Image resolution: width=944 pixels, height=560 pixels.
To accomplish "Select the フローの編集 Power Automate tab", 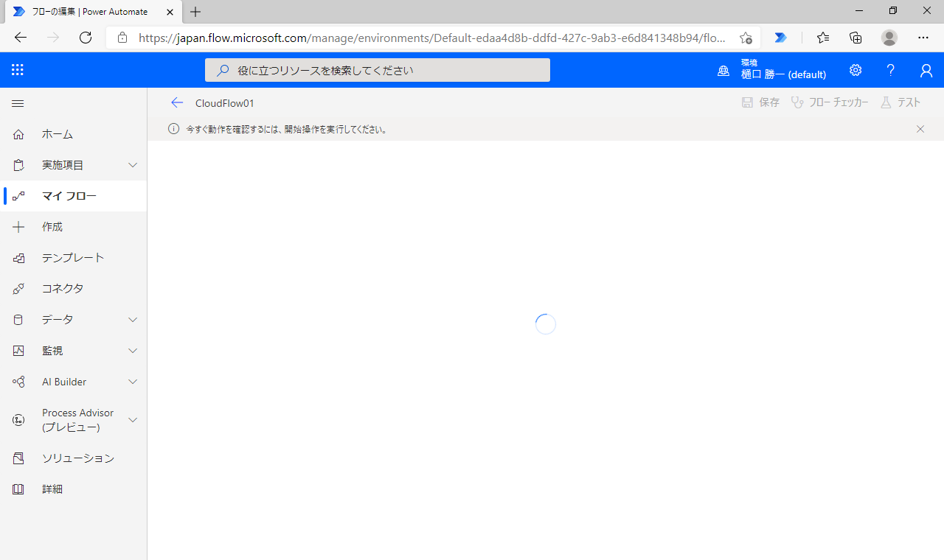I will click(93, 12).
